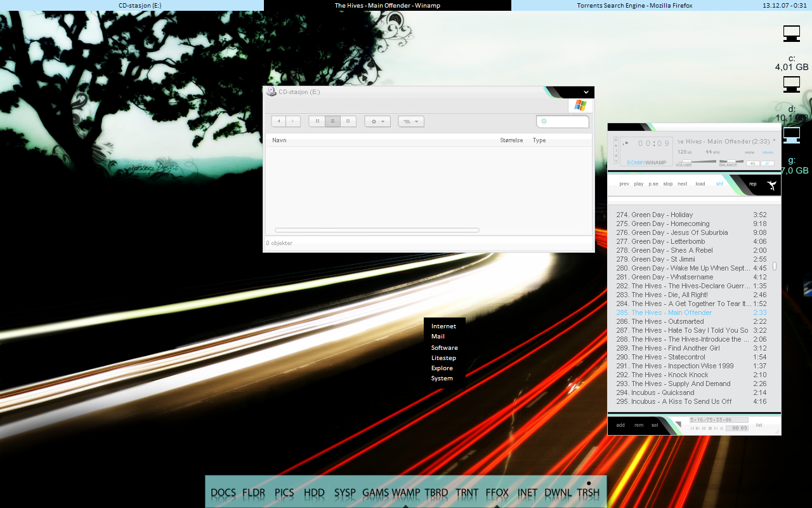Switch to Torrents Search Engine Firefox task
This screenshot has height=508, width=812.
[634, 5]
